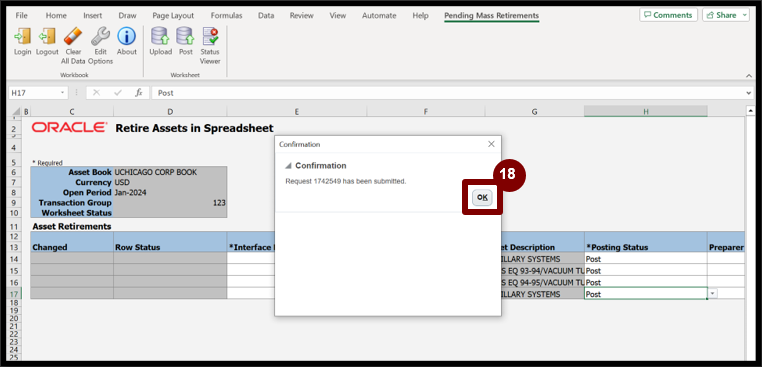The height and width of the screenshot is (367, 762).
Task: Click the Posting Status cell in row 15
Action: pyautogui.click(x=646, y=270)
